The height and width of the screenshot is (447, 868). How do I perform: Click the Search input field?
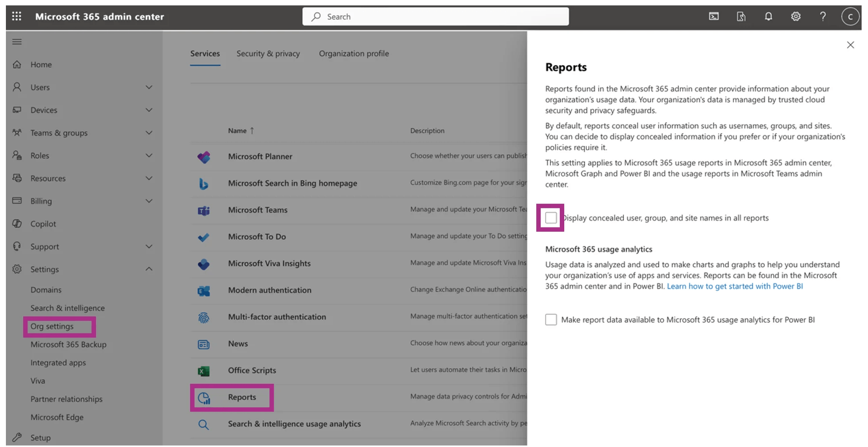pos(435,17)
